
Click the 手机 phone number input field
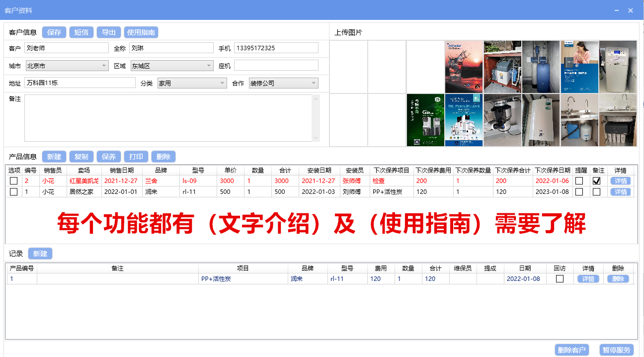pyautogui.click(x=276, y=48)
